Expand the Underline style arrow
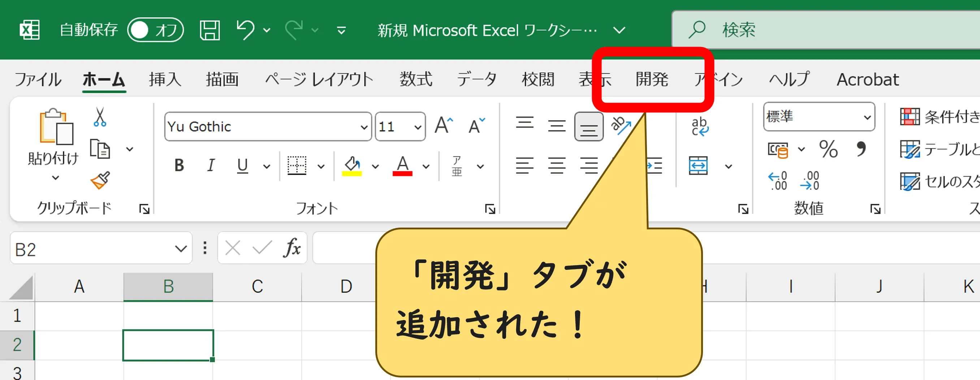Screen dimensions: 980x380 267,166
